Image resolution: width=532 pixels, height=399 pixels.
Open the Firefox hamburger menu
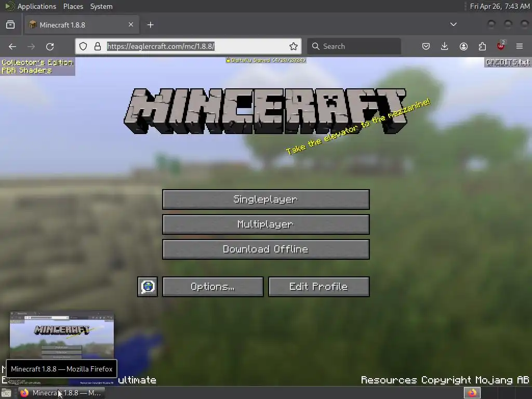tap(520, 46)
